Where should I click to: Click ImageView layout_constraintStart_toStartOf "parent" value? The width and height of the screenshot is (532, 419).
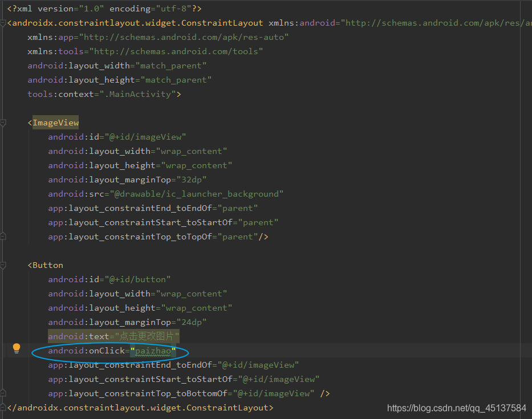pyautogui.click(x=258, y=222)
